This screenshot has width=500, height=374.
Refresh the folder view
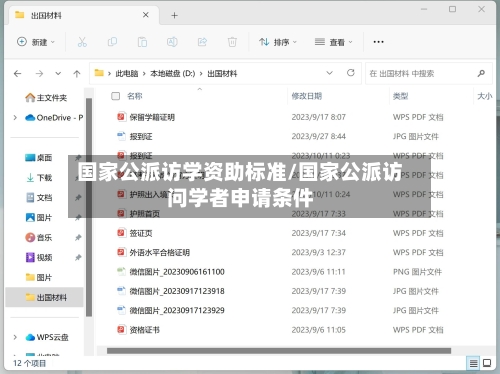pos(351,73)
